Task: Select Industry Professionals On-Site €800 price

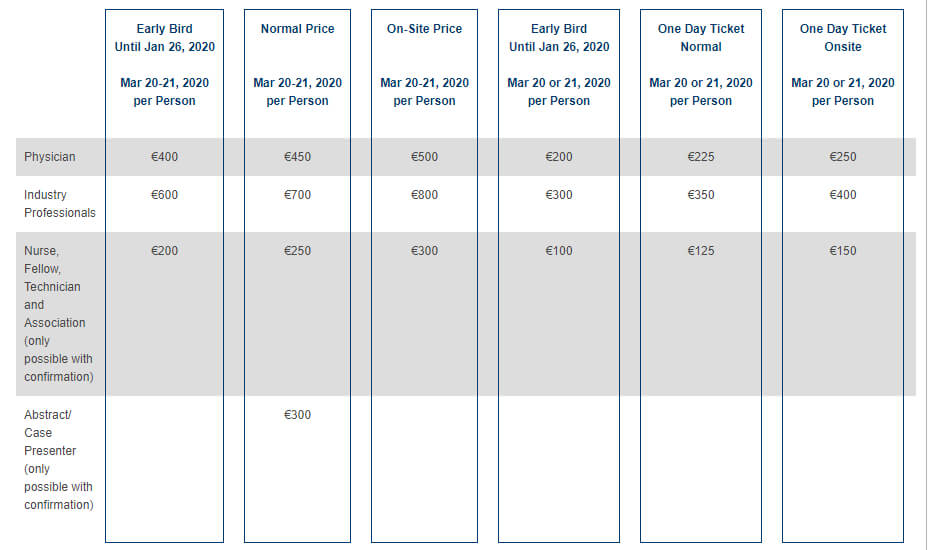Action: coord(424,195)
